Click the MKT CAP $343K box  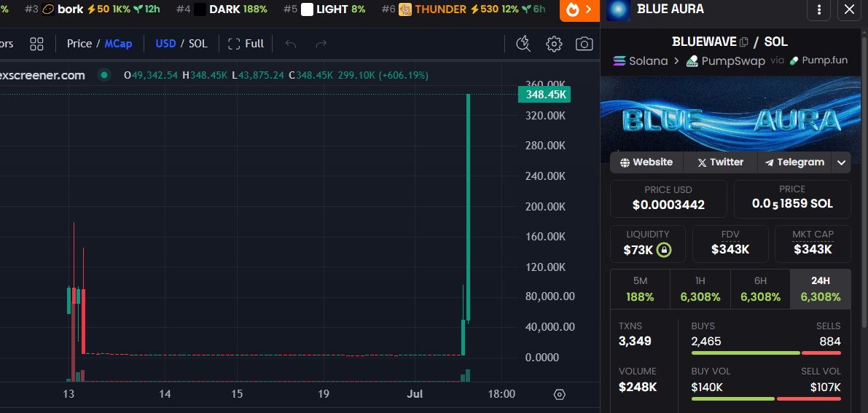(813, 243)
